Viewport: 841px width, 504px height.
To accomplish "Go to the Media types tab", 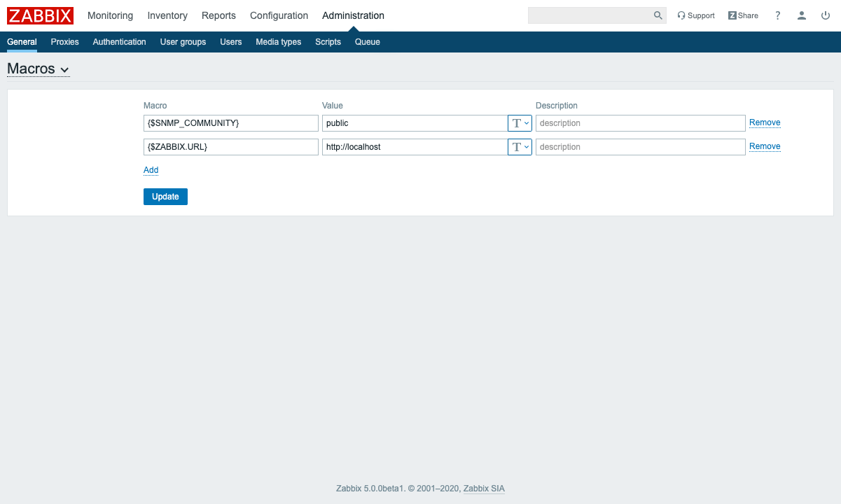I will click(x=278, y=42).
